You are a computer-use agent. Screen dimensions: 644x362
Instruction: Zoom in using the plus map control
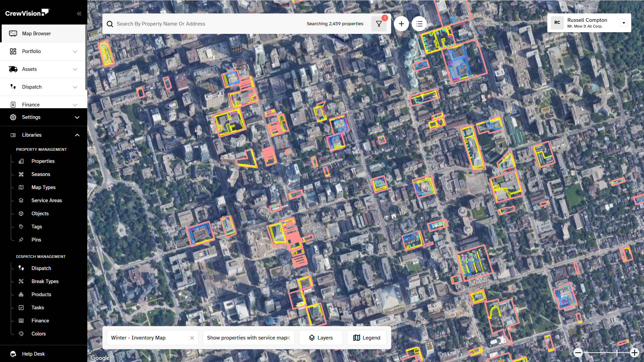pos(634,353)
